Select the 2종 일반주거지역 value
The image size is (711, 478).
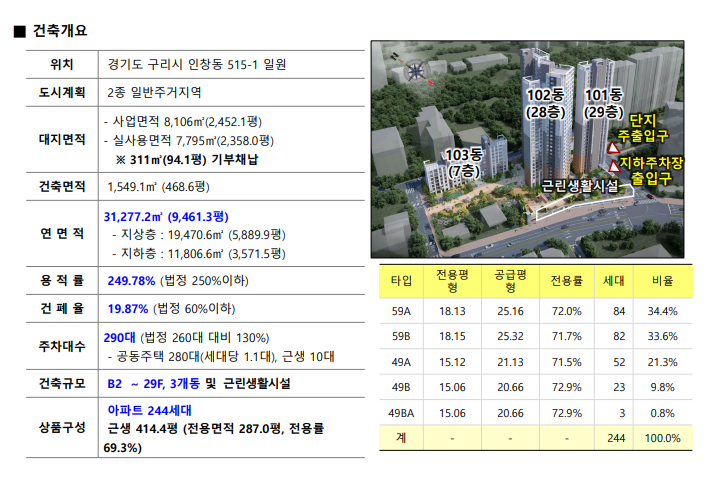click(154, 93)
